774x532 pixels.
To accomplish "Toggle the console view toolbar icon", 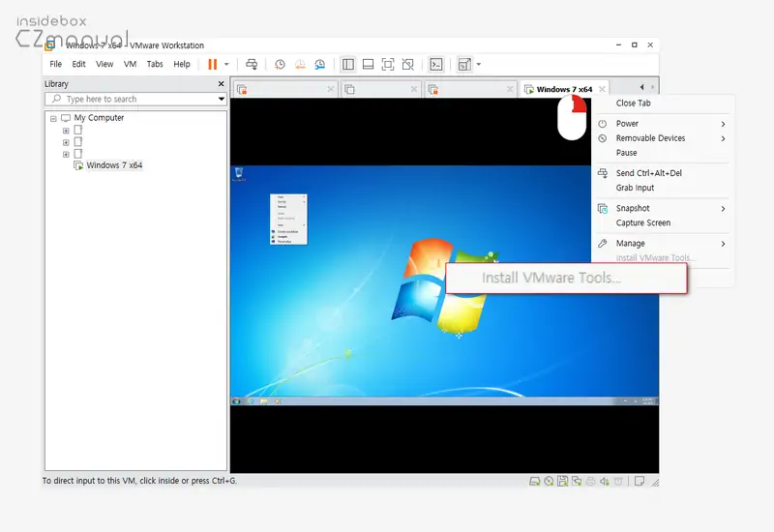I will coord(436,64).
